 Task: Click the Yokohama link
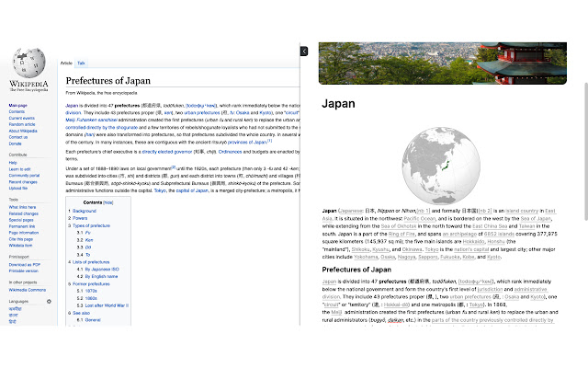point(366,257)
